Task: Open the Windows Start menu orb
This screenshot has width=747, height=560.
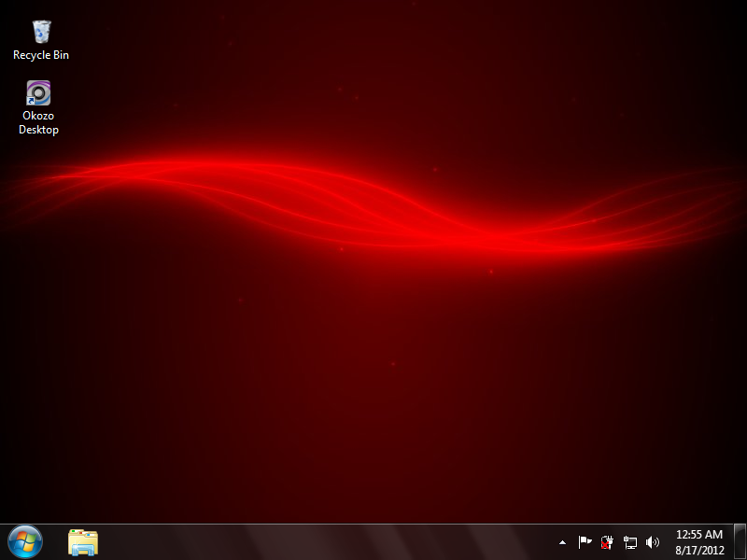Action: coord(25,542)
